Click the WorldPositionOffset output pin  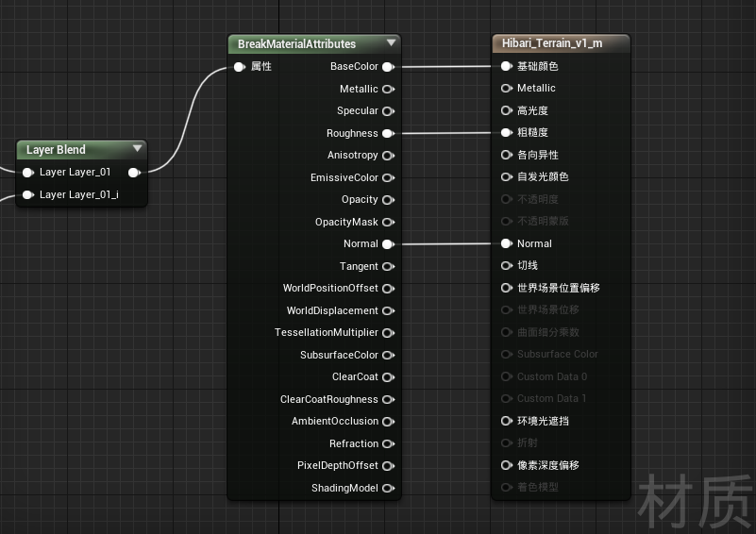point(389,289)
